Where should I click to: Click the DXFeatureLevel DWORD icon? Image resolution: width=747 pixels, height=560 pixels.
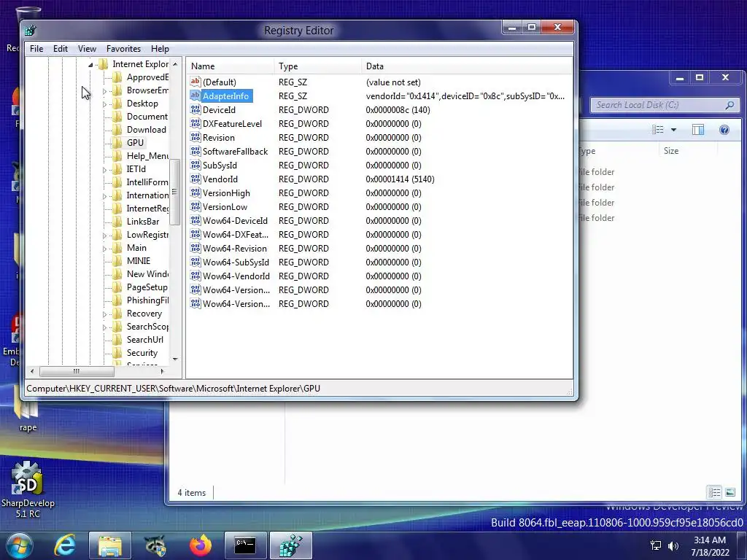tap(196, 123)
